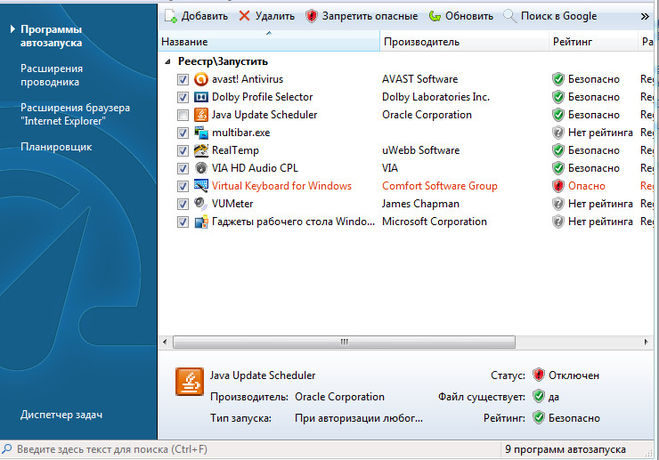Enable the Java Update Scheduler checkbox

pyautogui.click(x=183, y=115)
